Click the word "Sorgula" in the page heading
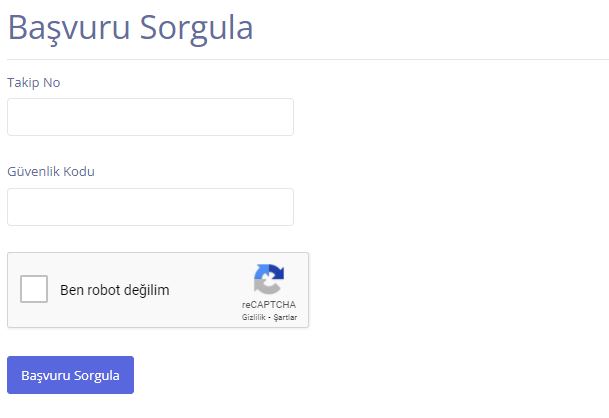Image resolution: width=609 pixels, height=418 pixels. tap(196, 27)
